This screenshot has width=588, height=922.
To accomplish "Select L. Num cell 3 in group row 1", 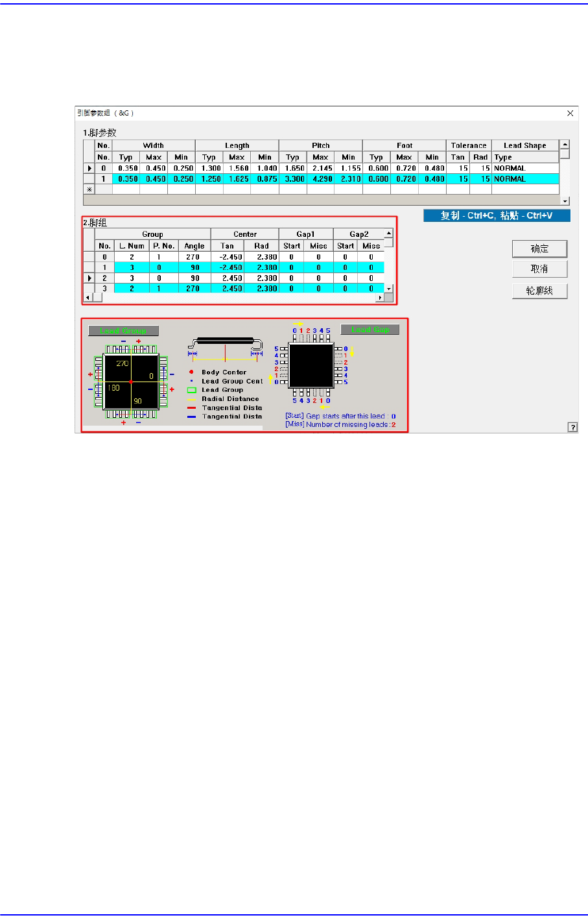I will point(132,267).
